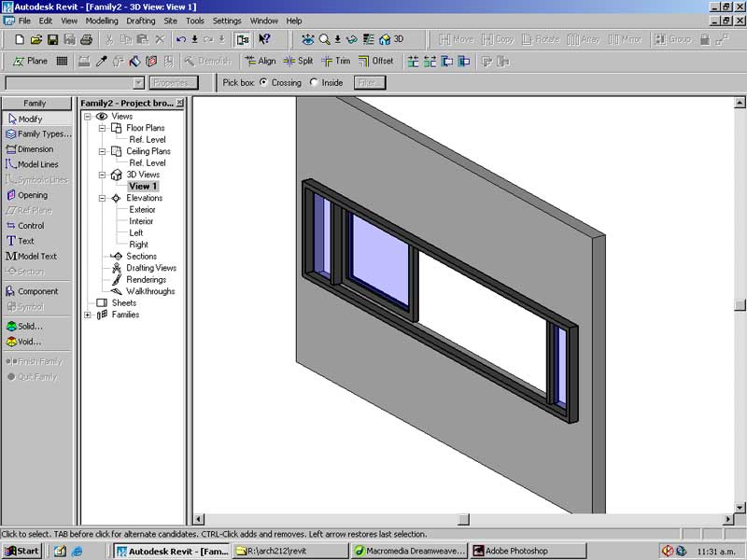Select View 1 in project browser
Screen dimensions: 747x560
coord(143,186)
